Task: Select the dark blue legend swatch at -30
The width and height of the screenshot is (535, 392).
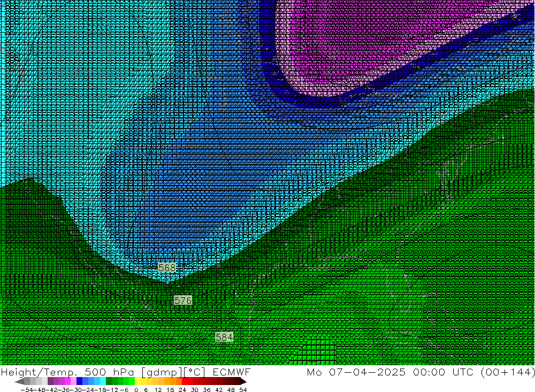Action: point(79,381)
